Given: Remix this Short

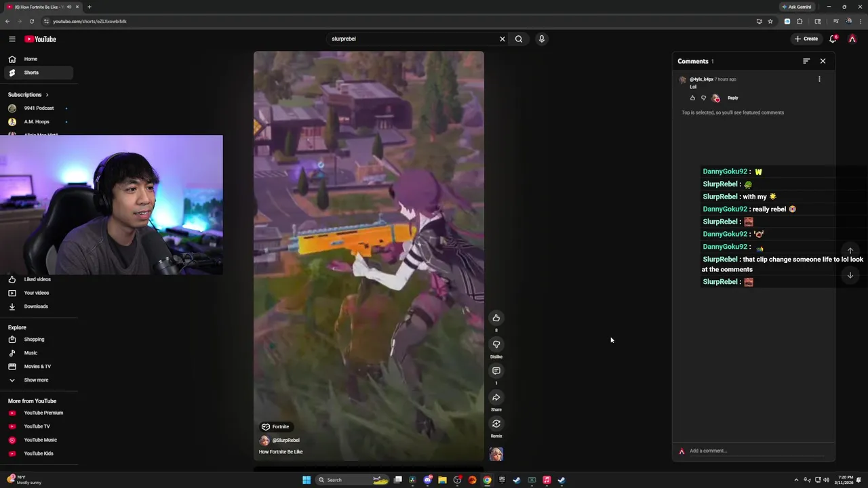Looking at the screenshot, I should pos(496,424).
